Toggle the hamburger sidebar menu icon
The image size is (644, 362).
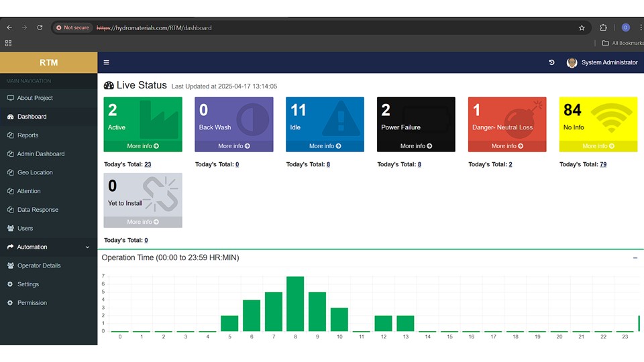click(x=106, y=62)
